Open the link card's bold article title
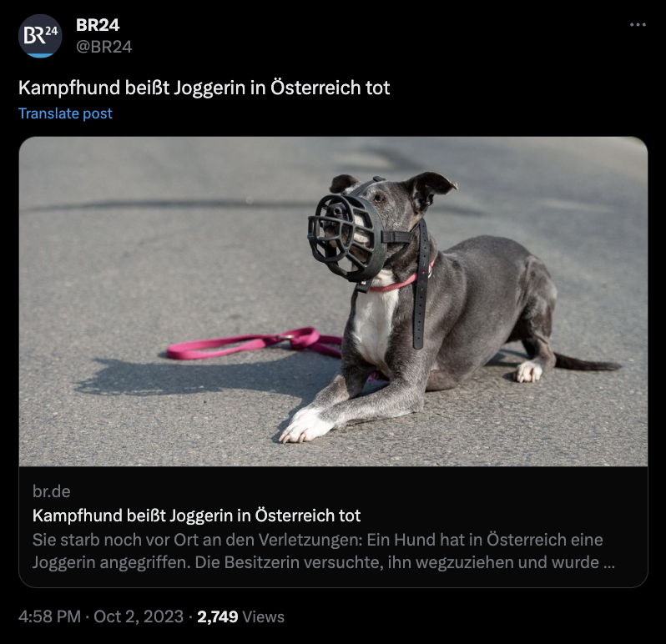The width and height of the screenshot is (666, 644). [196, 516]
